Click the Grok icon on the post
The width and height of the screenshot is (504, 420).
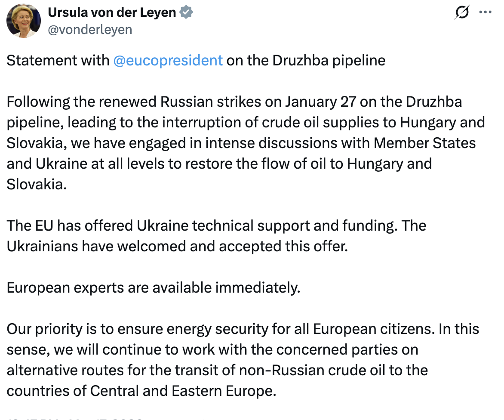click(461, 13)
